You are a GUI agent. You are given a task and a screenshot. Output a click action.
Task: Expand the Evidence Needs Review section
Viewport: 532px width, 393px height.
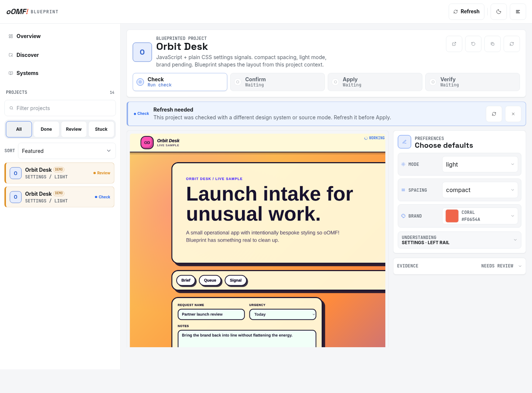pos(460,266)
